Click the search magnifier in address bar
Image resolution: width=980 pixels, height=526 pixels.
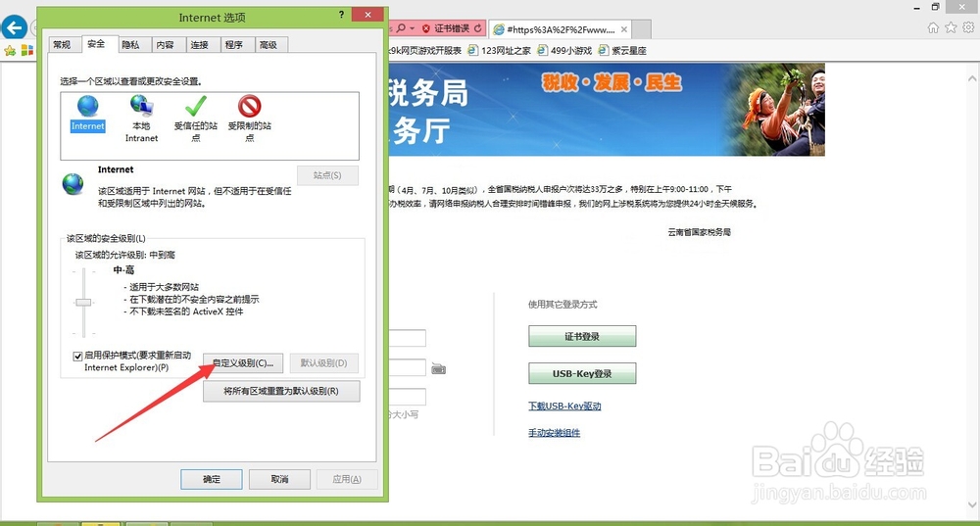pyautogui.click(x=401, y=28)
